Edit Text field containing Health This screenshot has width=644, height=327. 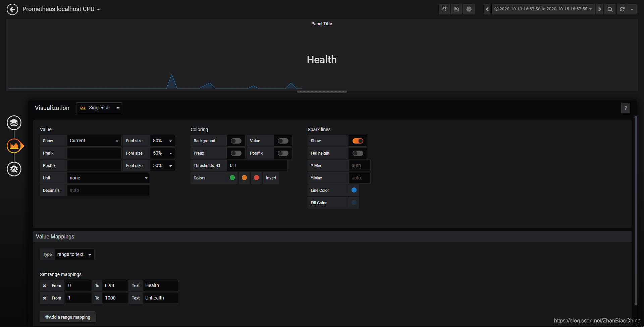click(x=160, y=286)
